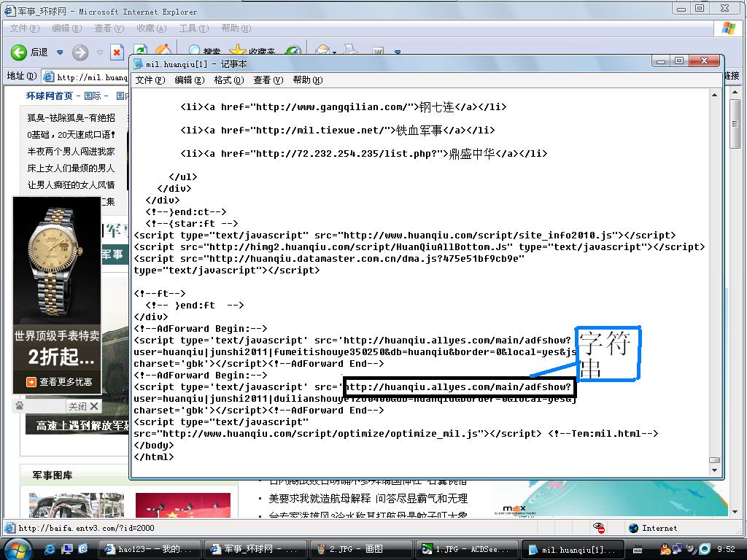
Task: Click the green Back arrow in Internet Explorer
Action: [18, 52]
